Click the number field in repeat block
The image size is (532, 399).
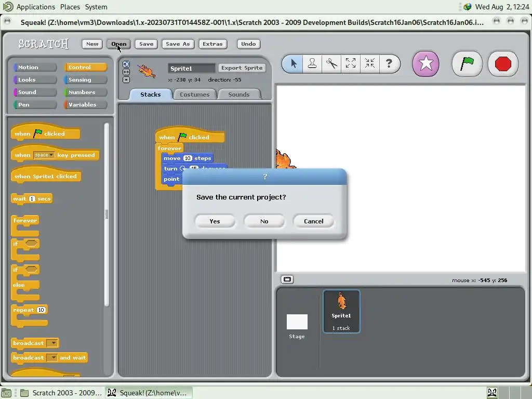[x=41, y=310]
